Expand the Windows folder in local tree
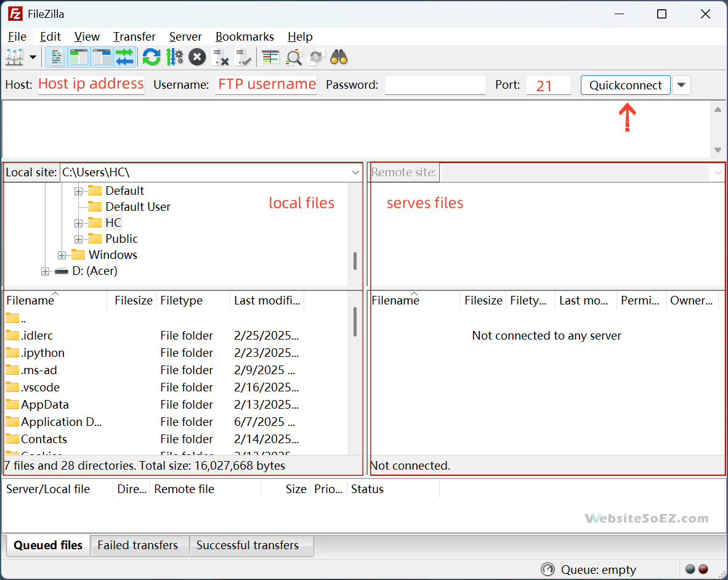The width and height of the screenshot is (728, 580). [62, 256]
